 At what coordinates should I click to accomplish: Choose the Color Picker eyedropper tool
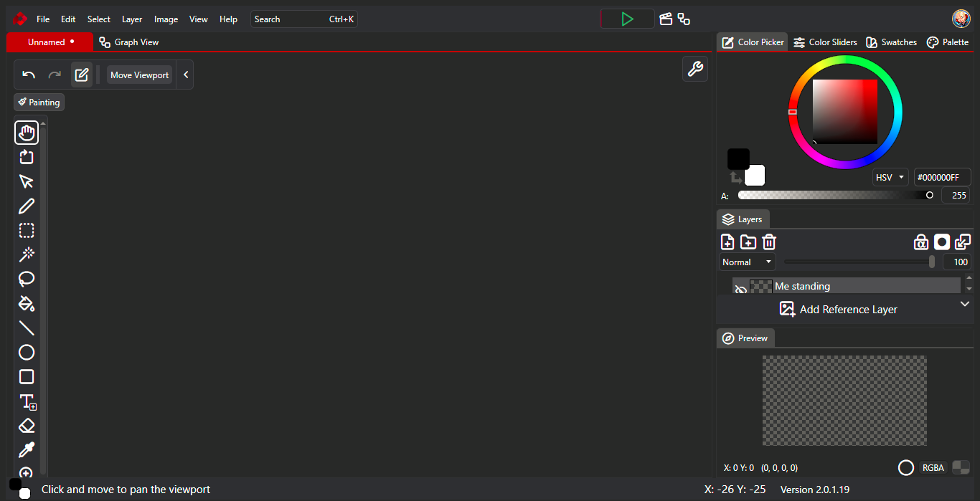click(27, 450)
